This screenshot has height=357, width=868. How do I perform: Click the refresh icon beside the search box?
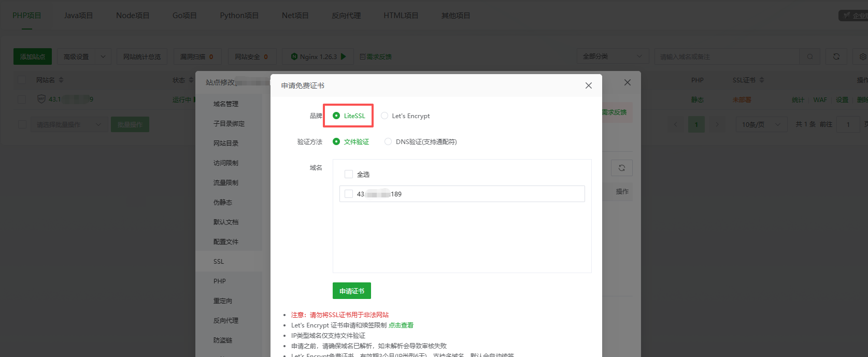(x=836, y=56)
